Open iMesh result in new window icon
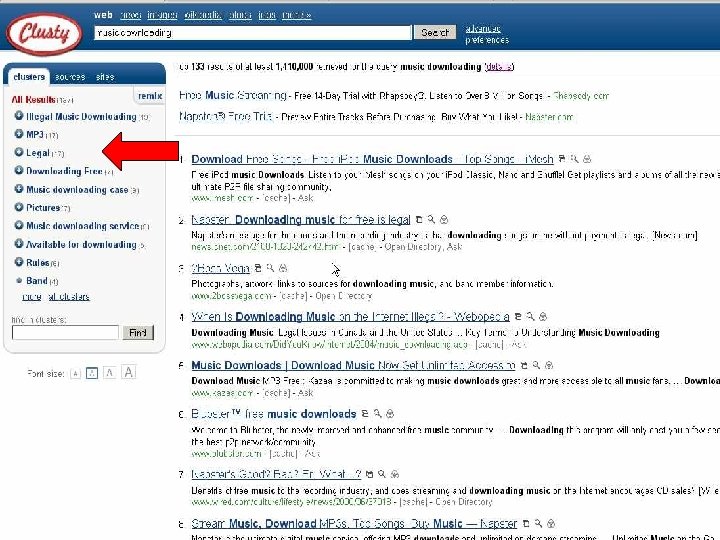Viewport: 720px width, 540px height. tap(562, 159)
